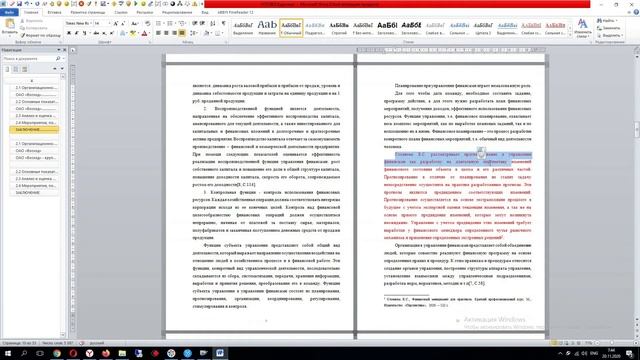Viewport: 640px width, 360px height.
Task: Click the Clear Formatting icon
Action: (147, 24)
